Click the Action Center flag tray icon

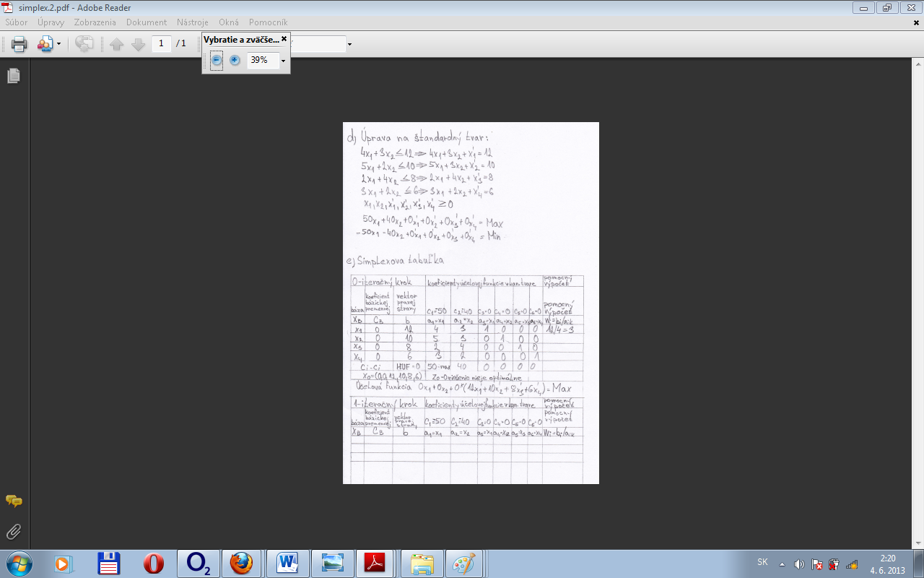(817, 564)
